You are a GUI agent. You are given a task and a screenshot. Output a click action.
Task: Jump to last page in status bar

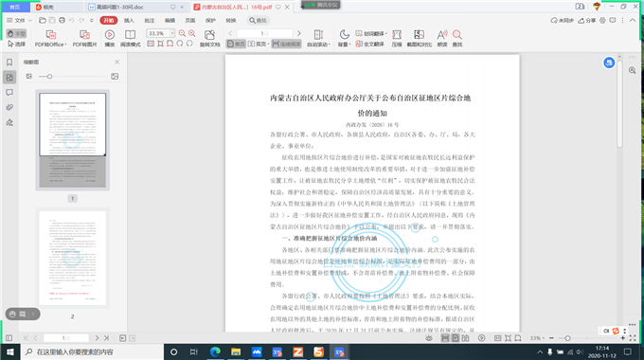[x=107, y=338]
